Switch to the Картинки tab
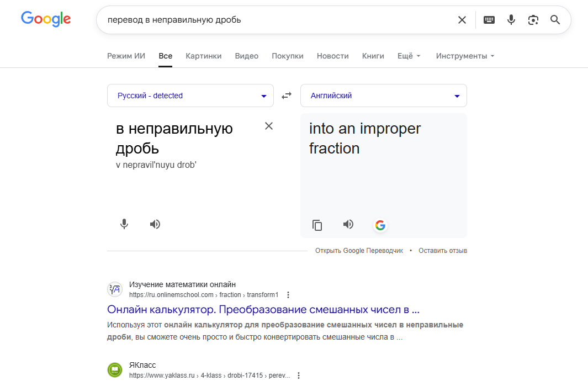This screenshot has height=381, width=588. point(204,56)
